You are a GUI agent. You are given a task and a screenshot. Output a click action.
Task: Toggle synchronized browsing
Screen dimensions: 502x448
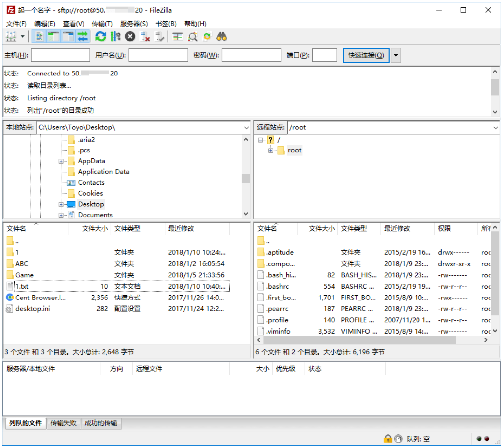click(x=207, y=37)
